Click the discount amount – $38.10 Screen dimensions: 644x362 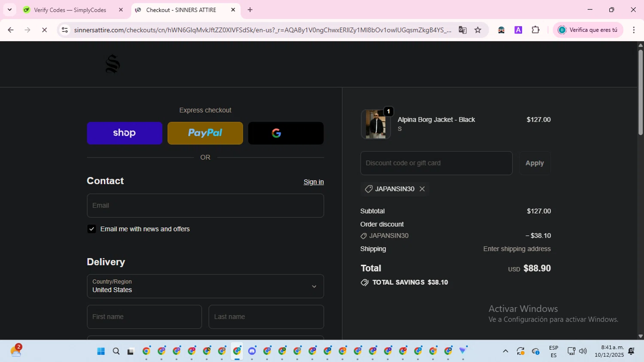(538, 236)
